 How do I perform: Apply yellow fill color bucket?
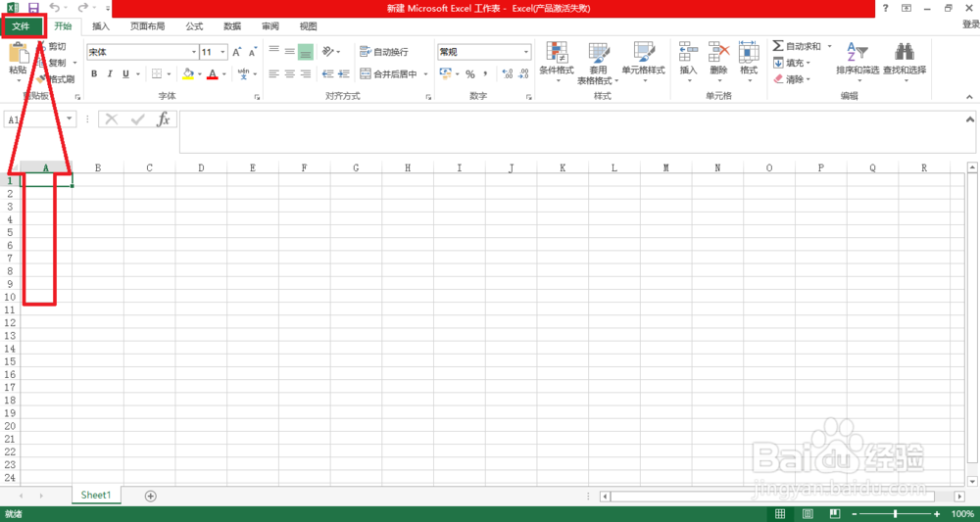188,73
